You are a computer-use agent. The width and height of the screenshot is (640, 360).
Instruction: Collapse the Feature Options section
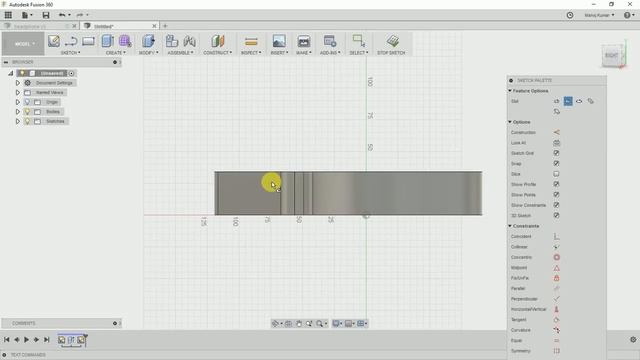tap(510, 91)
